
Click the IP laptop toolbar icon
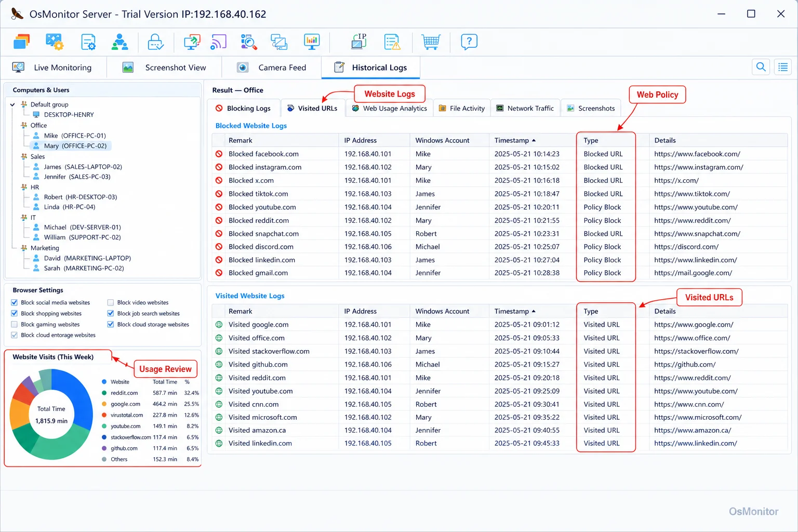click(x=359, y=42)
